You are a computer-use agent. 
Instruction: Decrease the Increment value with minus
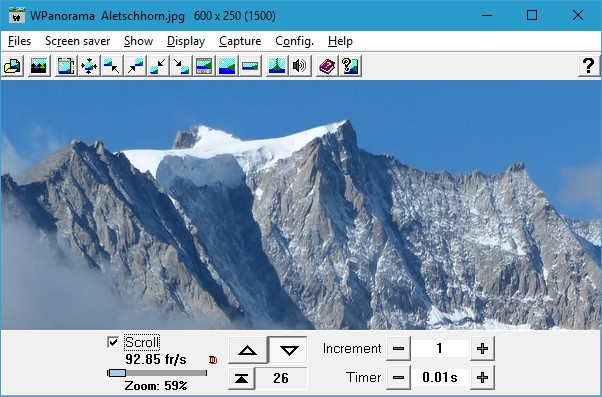(x=399, y=349)
